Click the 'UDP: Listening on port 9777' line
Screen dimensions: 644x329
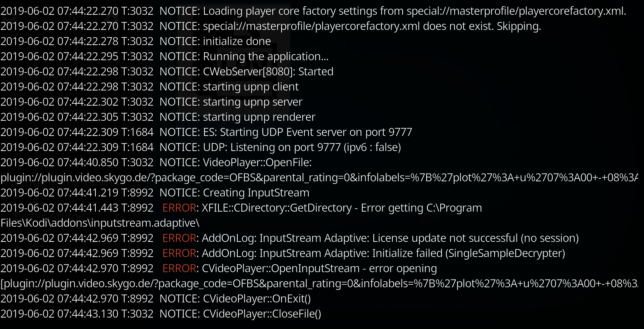201,147
